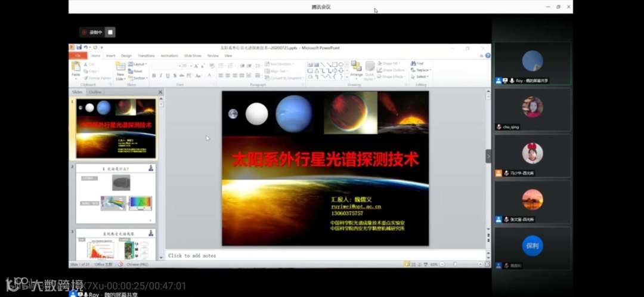Screen dimensions: 644x297
Task: Click the Normal view icon in status bar
Action: click(407, 264)
